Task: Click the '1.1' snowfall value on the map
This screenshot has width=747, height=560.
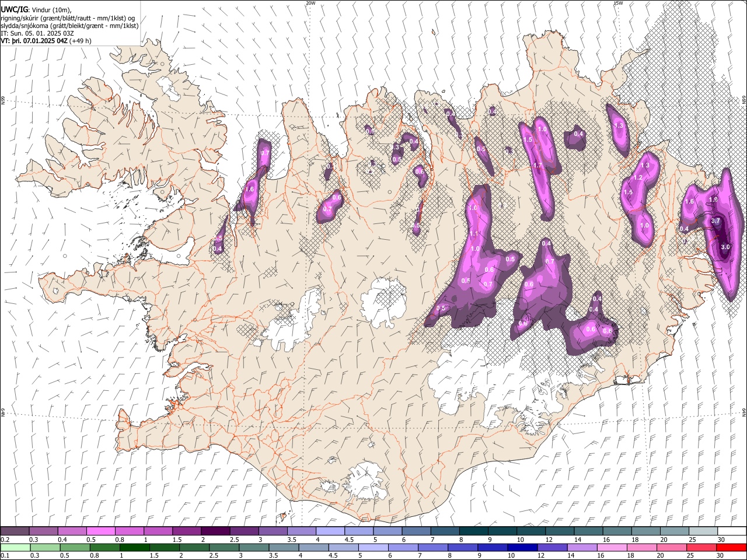Action: coord(474,234)
